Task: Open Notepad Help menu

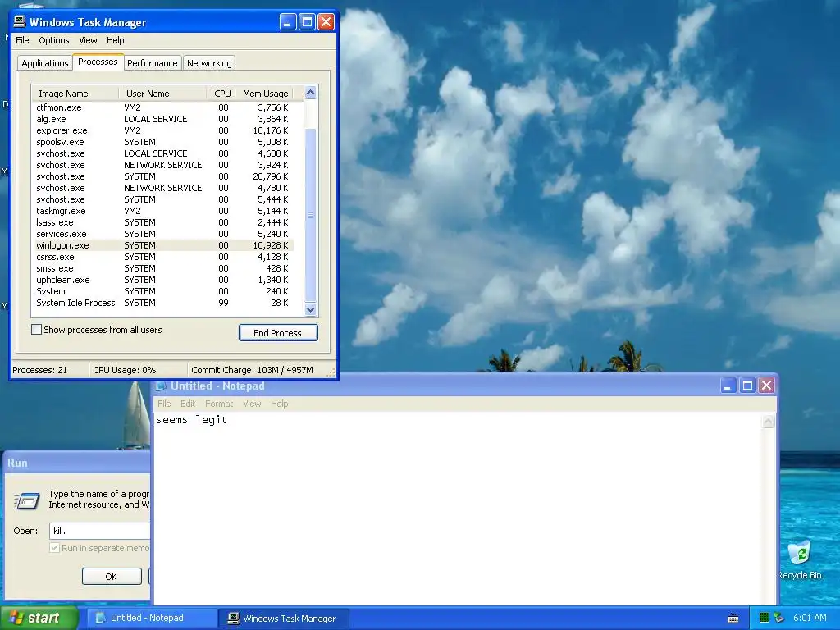Action: pos(279,404)
